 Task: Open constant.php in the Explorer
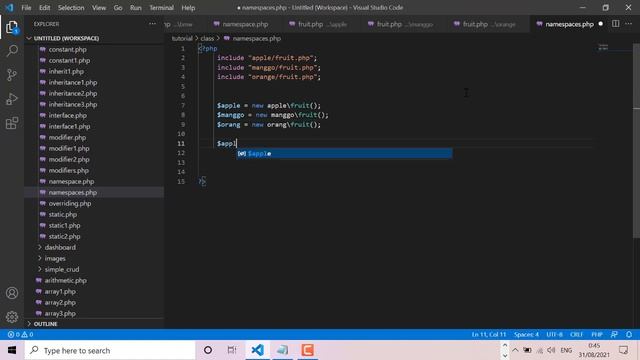coord(67,49)
